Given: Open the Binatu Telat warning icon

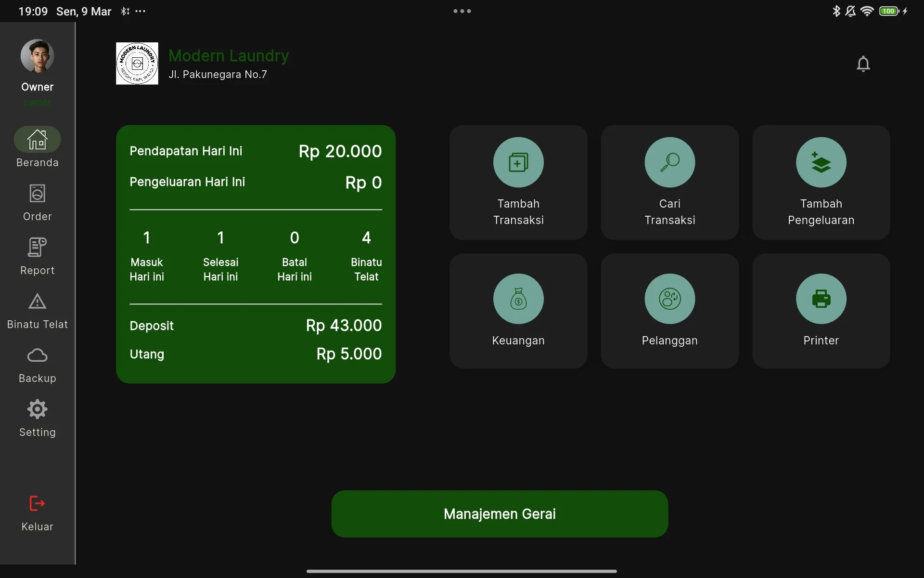Looking at the screenshot, I should tap(37, 302).
